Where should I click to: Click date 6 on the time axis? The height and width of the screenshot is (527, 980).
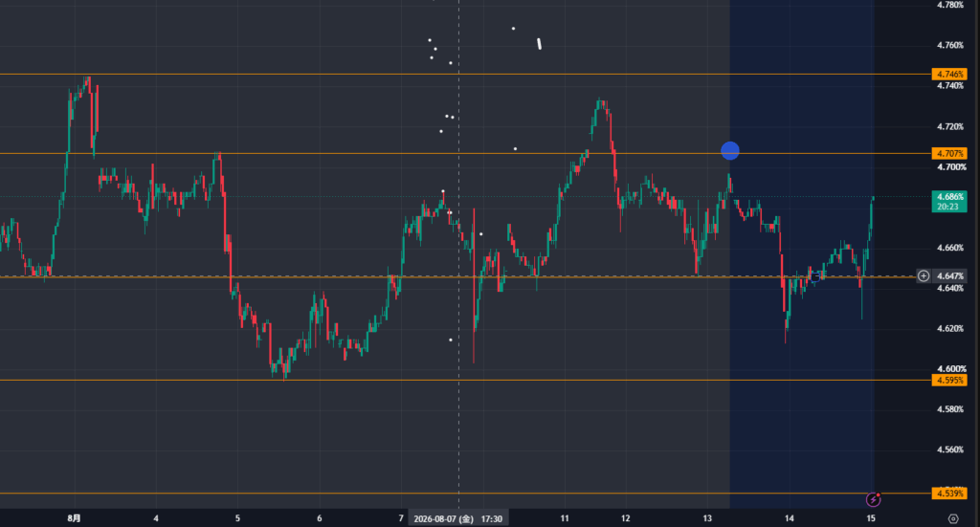click(x=320, y=518)
